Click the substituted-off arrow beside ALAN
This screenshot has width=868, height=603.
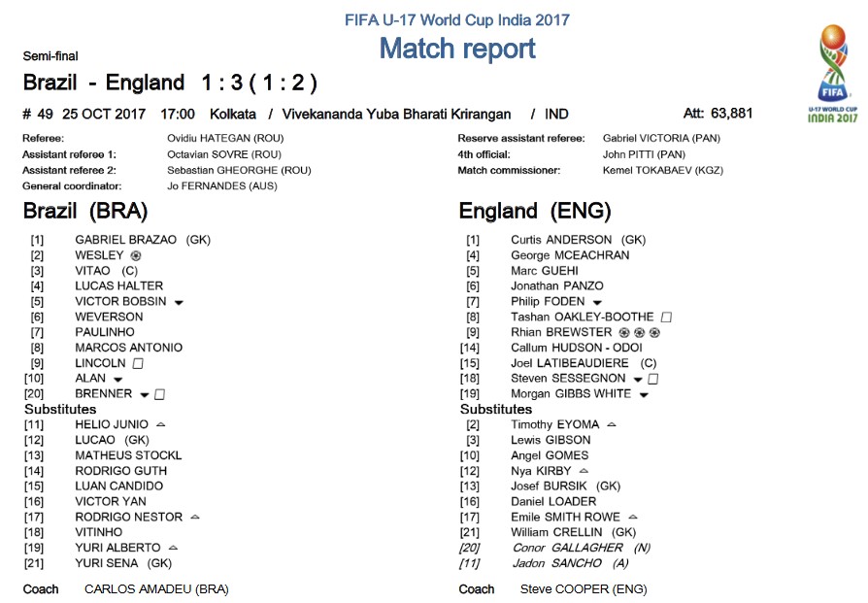117,380
